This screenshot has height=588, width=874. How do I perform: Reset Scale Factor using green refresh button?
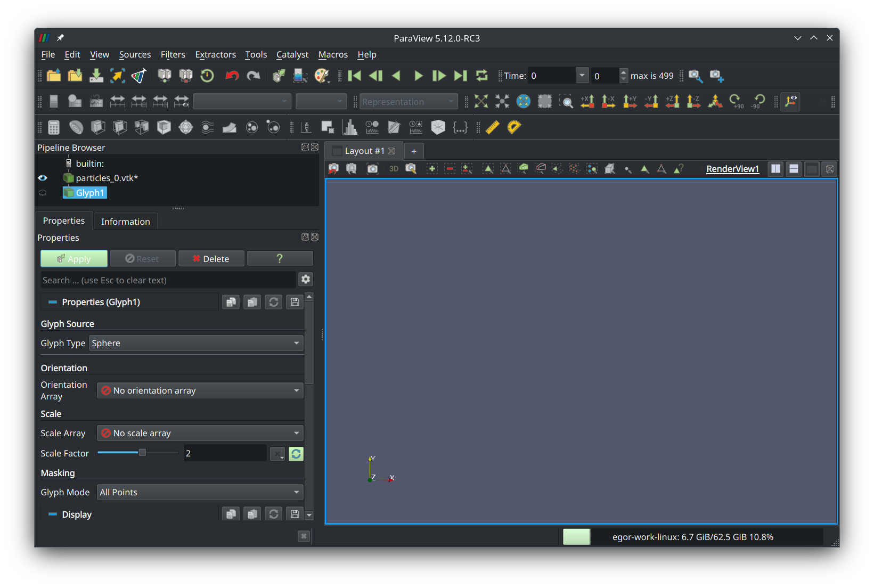(x=296, y=454)
